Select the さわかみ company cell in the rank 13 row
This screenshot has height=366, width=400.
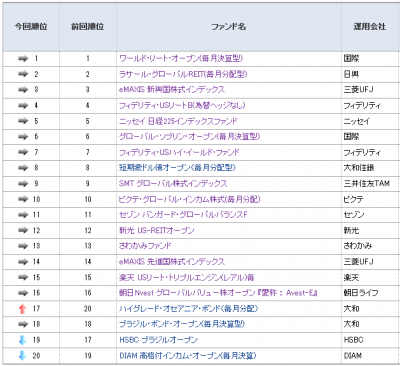(x=370, y=246)
